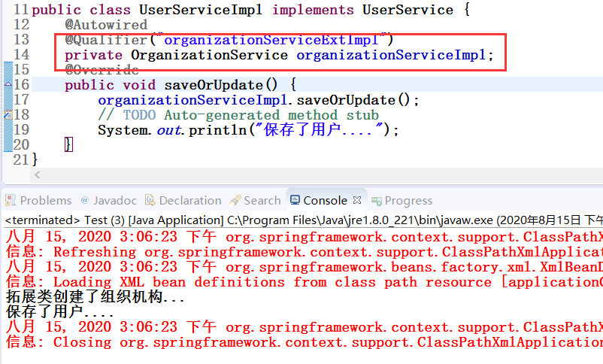
Task: Click the Console monitor icon
Action: pos(295,200)
